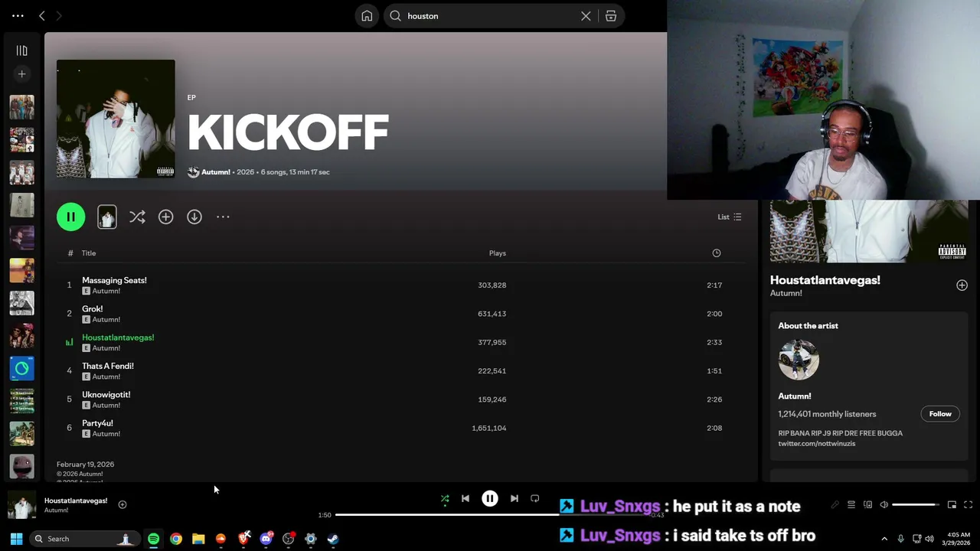Open the play queue
980x551 pixels.
pos(851,504)
